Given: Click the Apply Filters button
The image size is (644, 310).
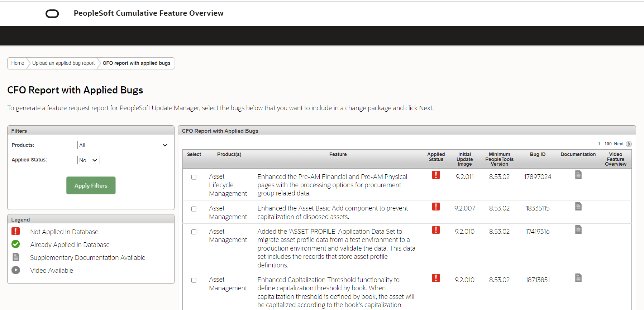Looking at the screenshot, I should [91, 185].
